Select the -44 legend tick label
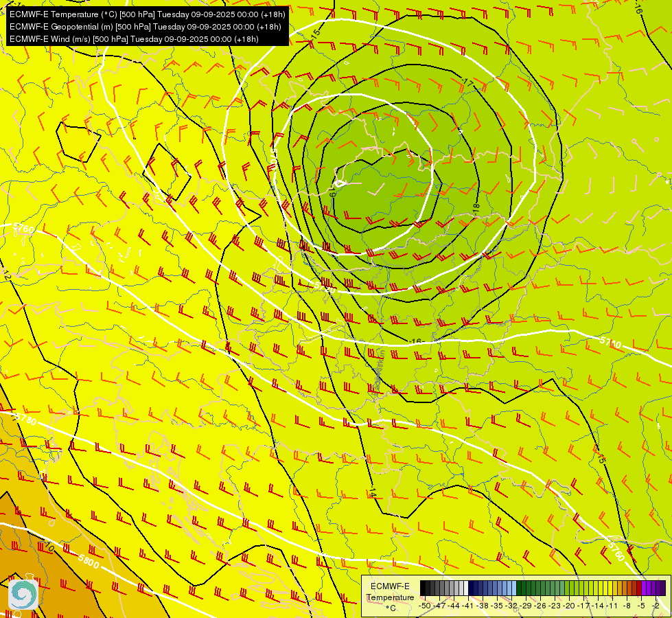Image resolution: width=672 pixels, height=618 pixels. click(x=454, y=606)
